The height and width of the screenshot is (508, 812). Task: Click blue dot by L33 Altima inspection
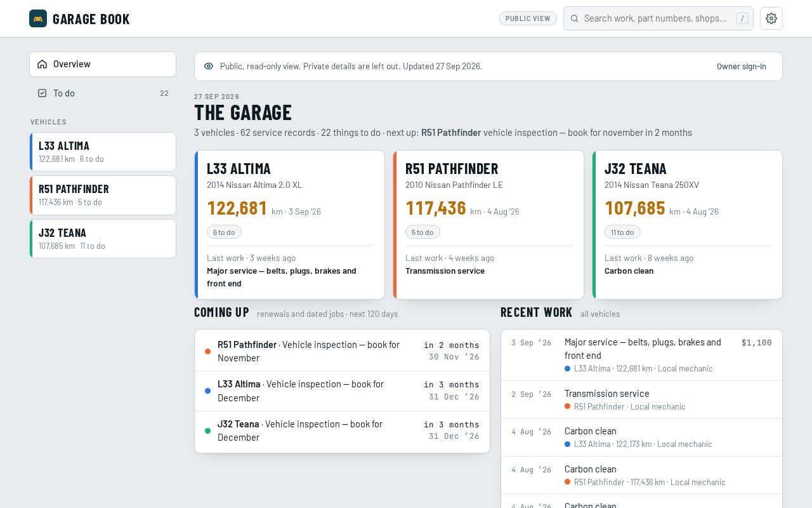pos(207,391)
